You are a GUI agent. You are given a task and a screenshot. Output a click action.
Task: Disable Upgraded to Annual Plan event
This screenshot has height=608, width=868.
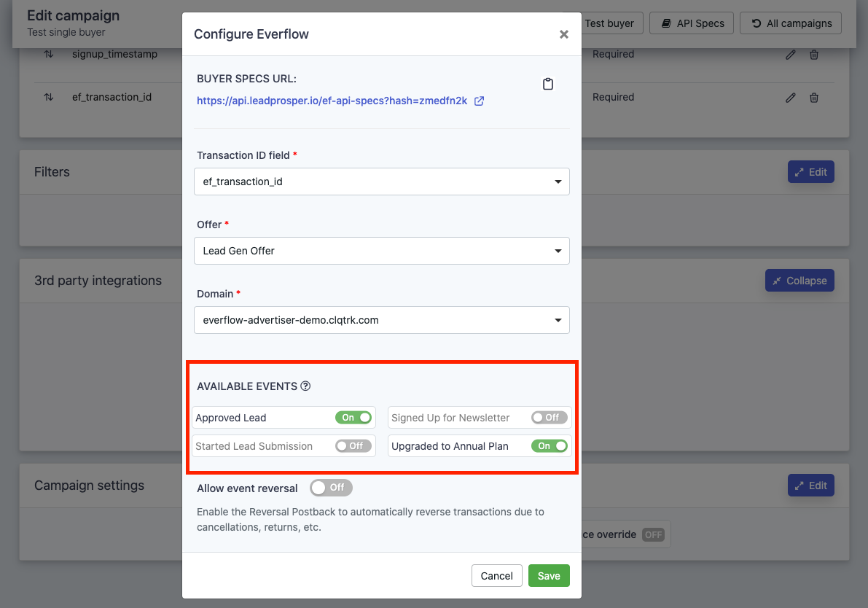[x=549, y=446]
